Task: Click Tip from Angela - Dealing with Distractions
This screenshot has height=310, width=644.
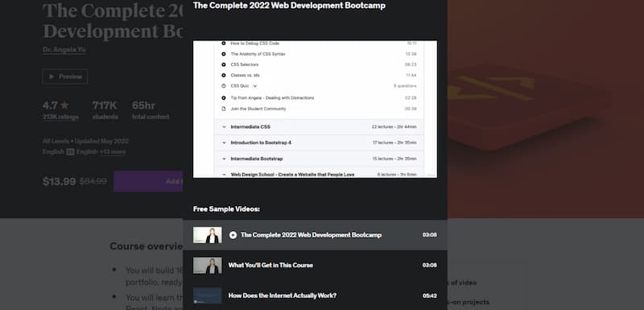Action: [272, 97]
